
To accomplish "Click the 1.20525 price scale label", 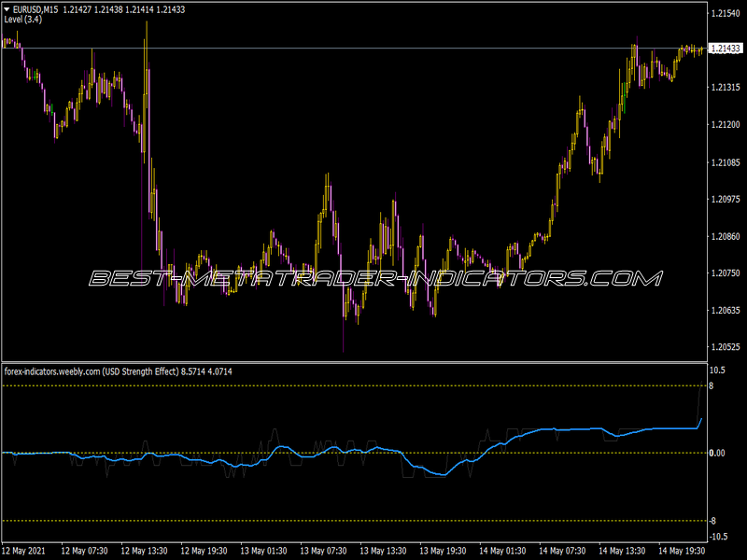I will coord(726,347).
